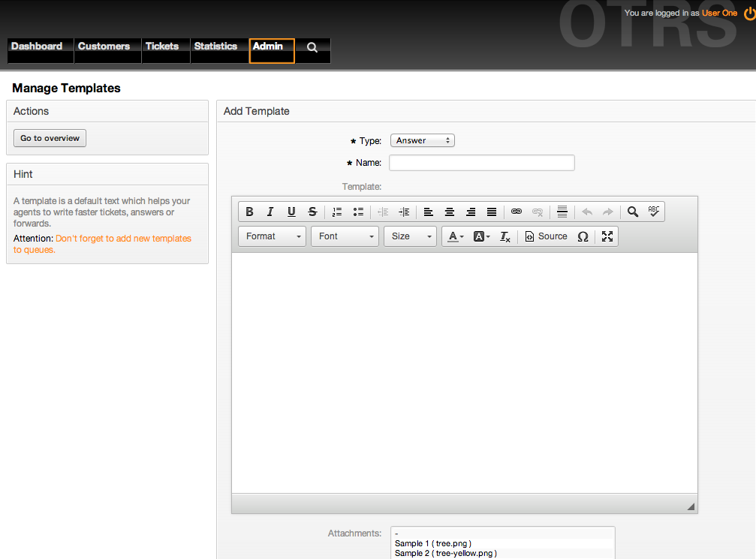The image size is (756, 559).
Task: Toggle justify alignment
Action: tap(492, 212)
